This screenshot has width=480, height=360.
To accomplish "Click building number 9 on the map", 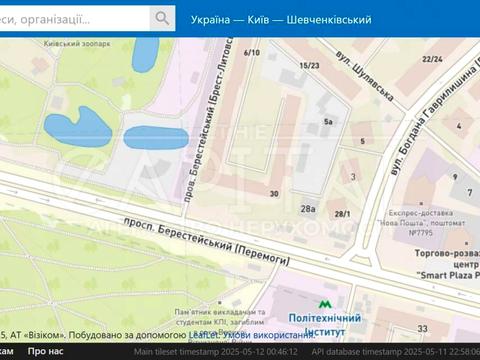I will click(455, 177).
